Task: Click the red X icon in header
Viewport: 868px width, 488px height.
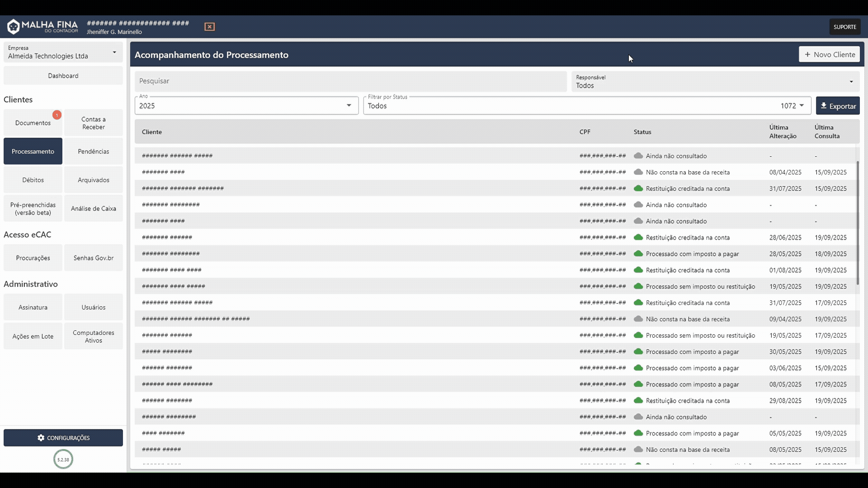Action: pyautogui.click(x=209, y=27)
